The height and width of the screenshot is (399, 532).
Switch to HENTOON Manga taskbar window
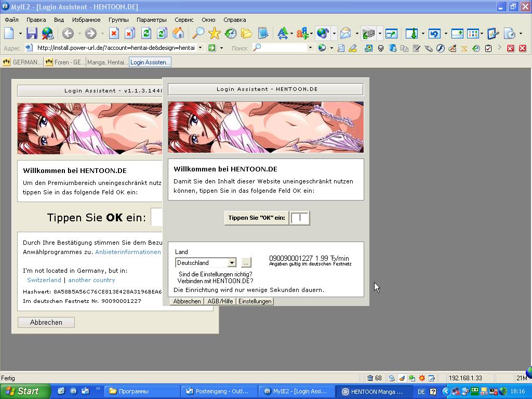click(374, 391)
